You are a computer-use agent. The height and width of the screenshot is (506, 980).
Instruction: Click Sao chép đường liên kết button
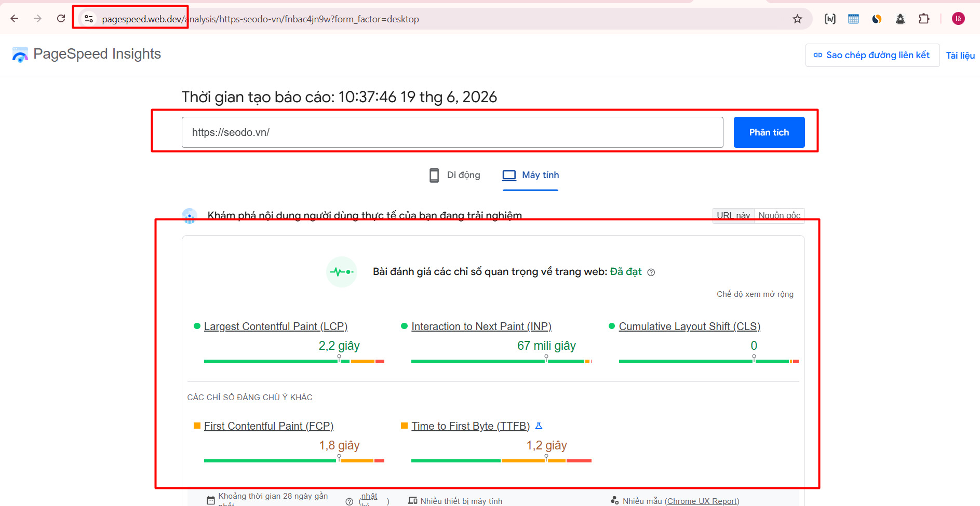[x=872, y=55]
